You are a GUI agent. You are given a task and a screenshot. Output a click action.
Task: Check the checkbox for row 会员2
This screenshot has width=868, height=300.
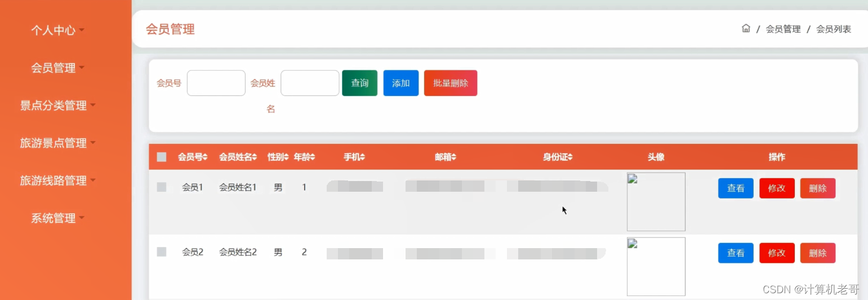[x=162, y=252]
